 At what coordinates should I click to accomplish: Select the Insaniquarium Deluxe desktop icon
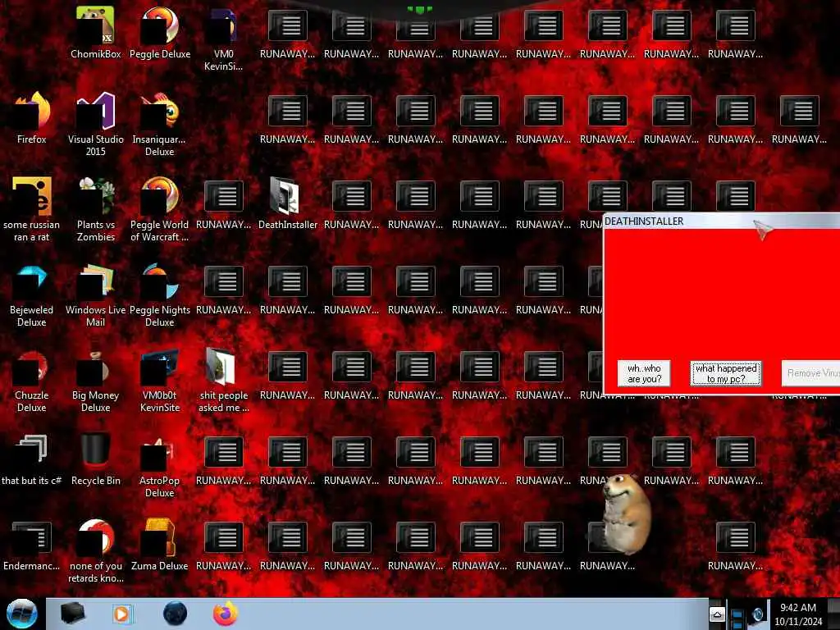point(160,125)
